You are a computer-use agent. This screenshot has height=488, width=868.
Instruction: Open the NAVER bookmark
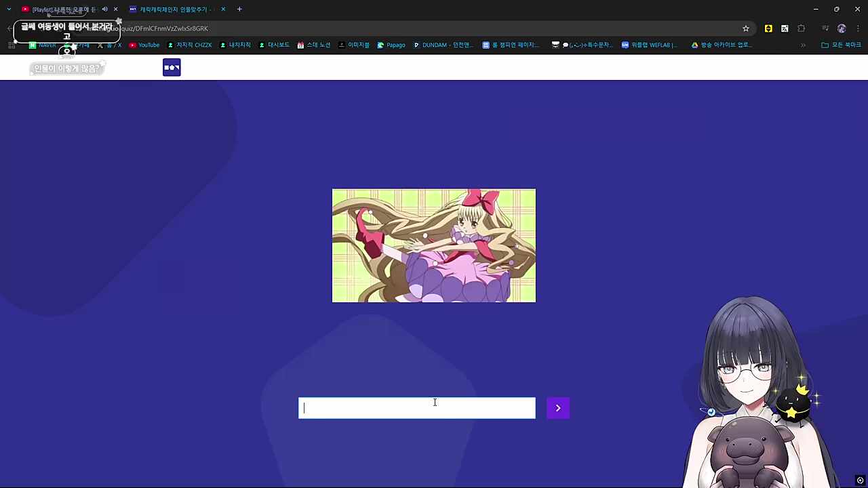[x=43, y=45]
